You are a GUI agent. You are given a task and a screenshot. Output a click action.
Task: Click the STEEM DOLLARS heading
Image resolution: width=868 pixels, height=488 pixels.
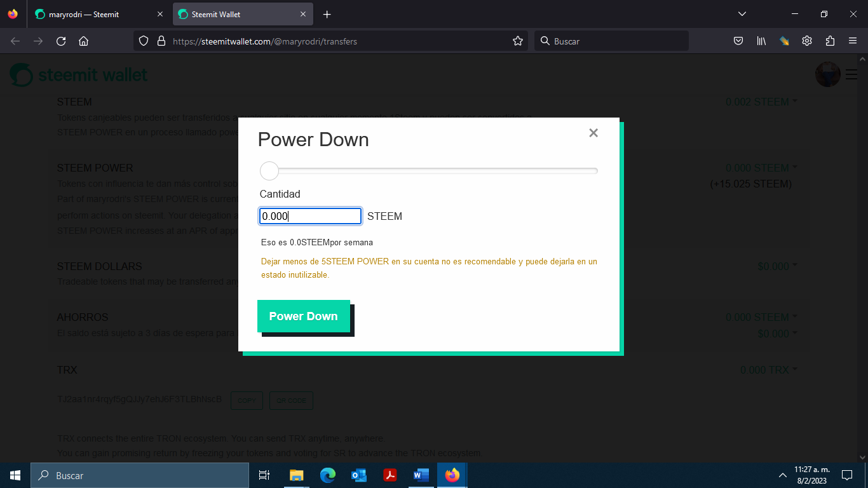[100, 266]
